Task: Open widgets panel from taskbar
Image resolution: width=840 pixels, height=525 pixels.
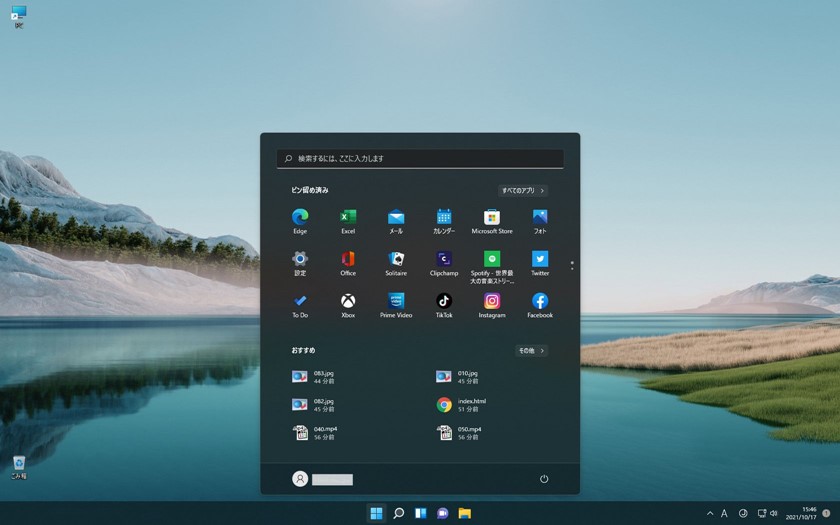Action: pyautogui.click(x=421, y=513)
